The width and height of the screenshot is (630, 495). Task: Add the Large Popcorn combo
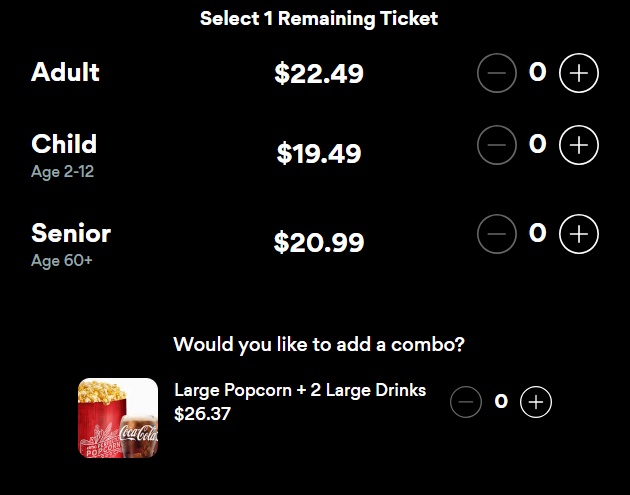537,402
